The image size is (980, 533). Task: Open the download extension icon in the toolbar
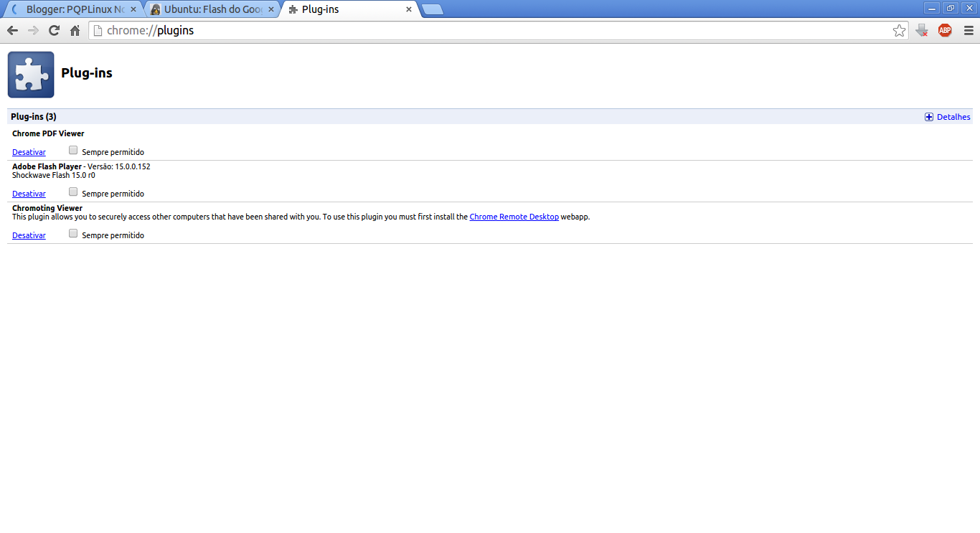(x=923, y=30)
